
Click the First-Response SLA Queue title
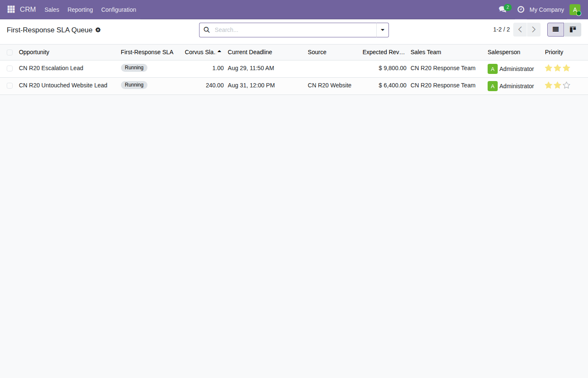tap(50, 30)
